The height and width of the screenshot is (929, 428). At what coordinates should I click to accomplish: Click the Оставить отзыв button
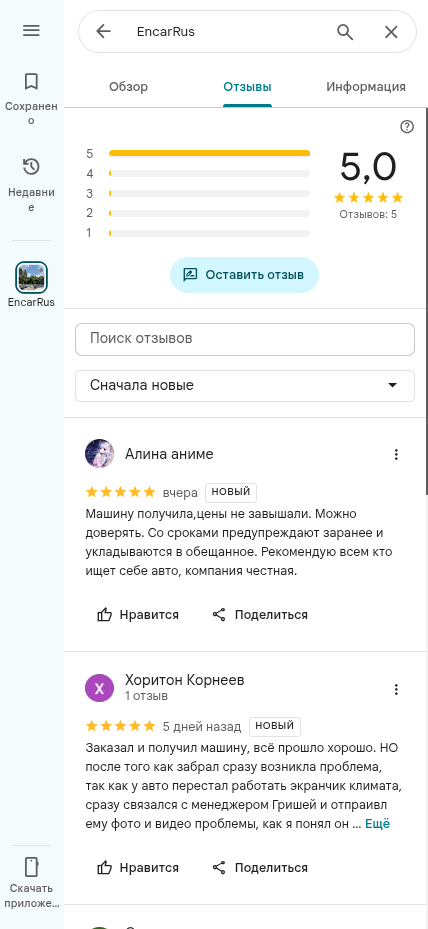tap(244, 275)
